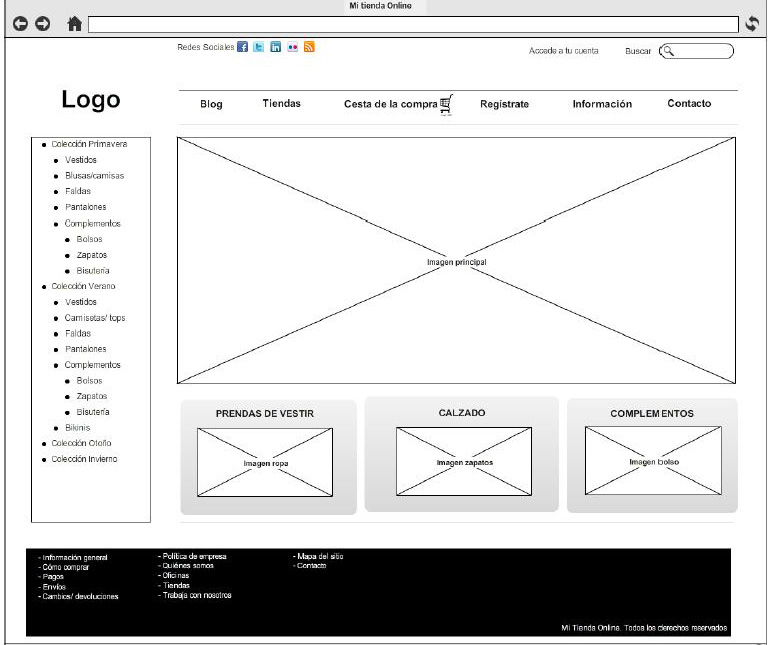The width and height of the screenshot is (773, 645).
Task: Open the Información menu item
Action: [602, 104]
